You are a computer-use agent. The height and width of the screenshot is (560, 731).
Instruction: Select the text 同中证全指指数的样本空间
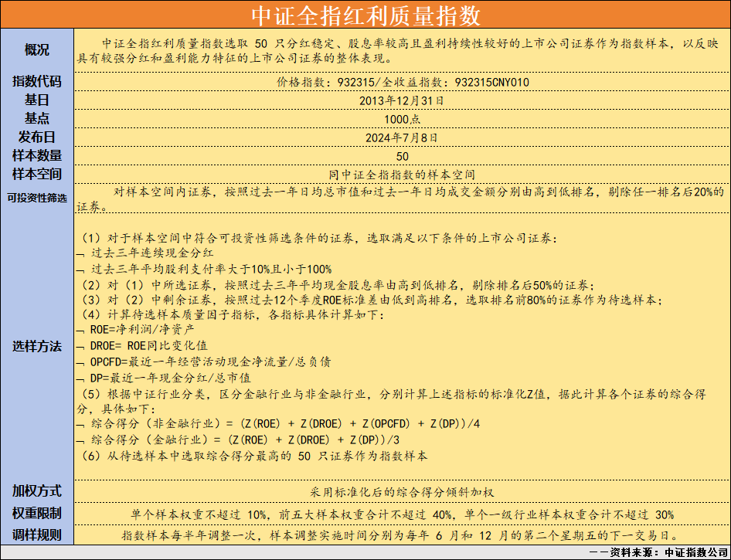[402, 175]
